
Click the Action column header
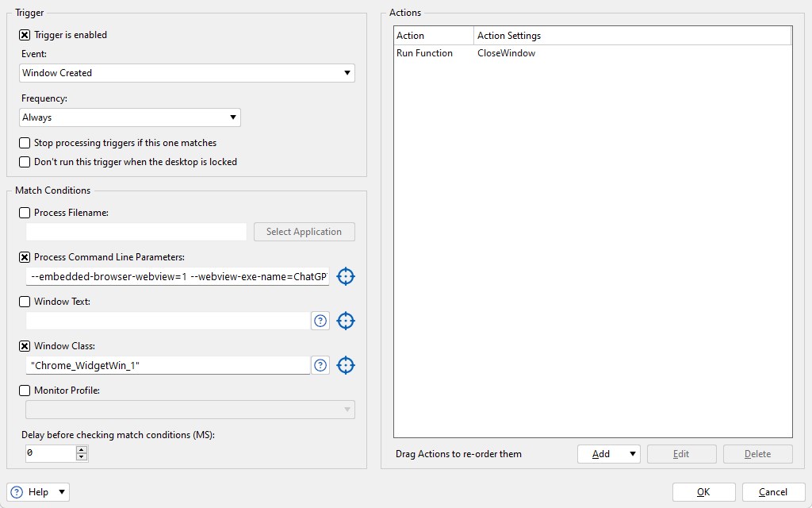(434, 36)
